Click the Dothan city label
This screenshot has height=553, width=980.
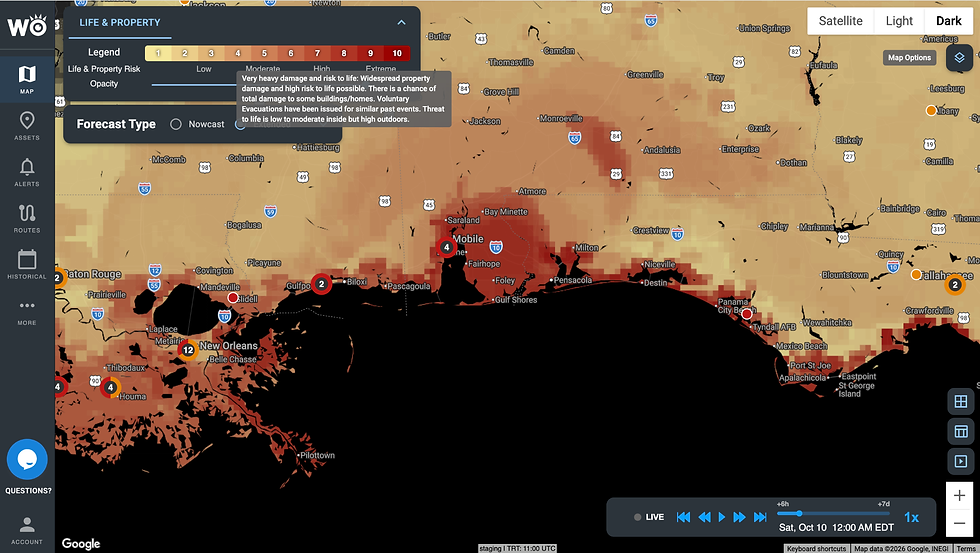click(x=793, y=162)
